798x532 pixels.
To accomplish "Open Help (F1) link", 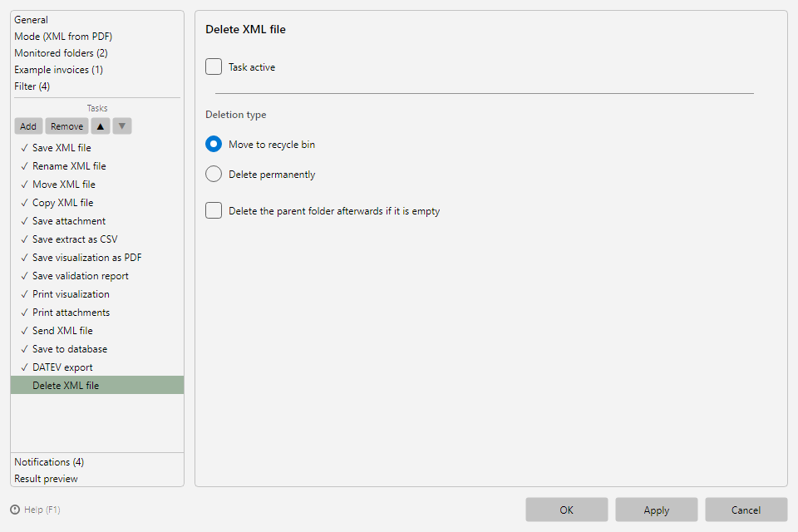I will point(42,510).
